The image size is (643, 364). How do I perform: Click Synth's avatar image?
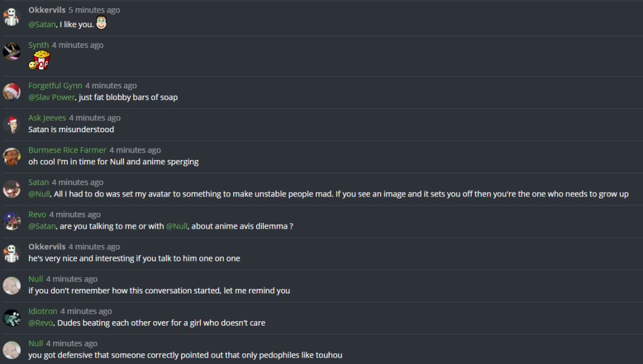click(11, 51)
